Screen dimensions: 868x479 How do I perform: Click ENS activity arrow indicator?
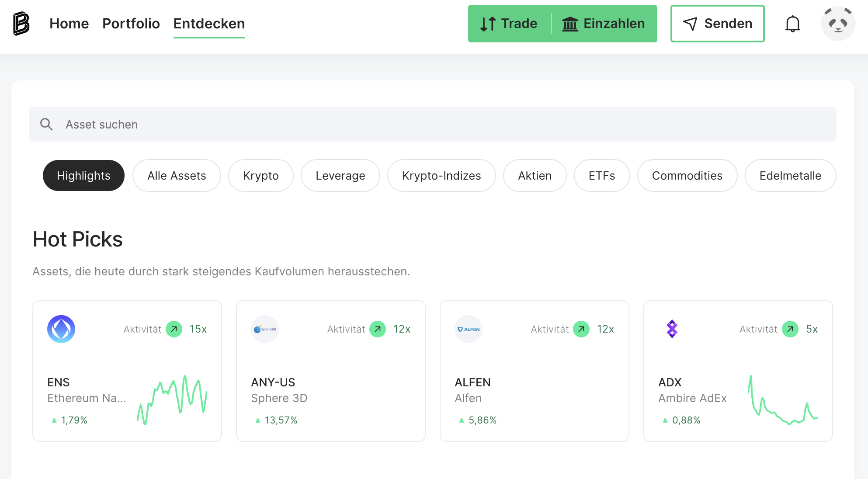[174, 329]
